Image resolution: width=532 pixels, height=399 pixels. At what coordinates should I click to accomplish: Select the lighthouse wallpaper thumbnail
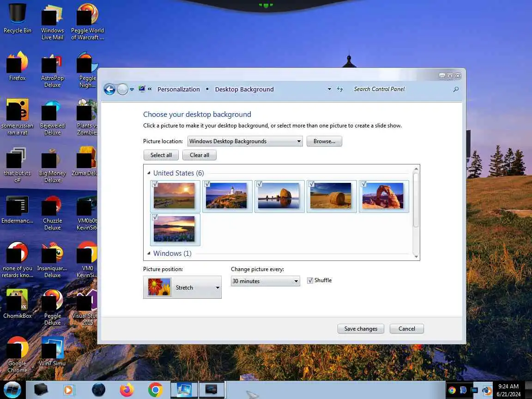point(226,195)
